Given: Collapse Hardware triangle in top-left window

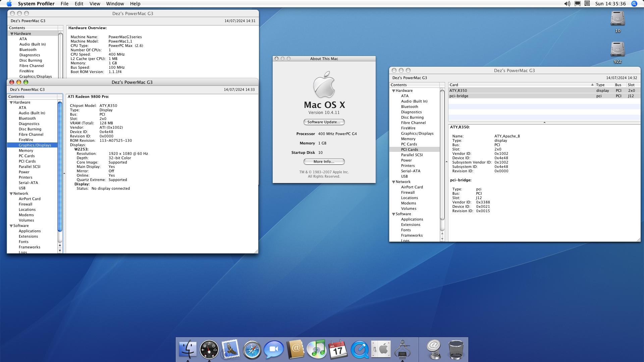Looking at the screenshot, I should tap(12, 34).
